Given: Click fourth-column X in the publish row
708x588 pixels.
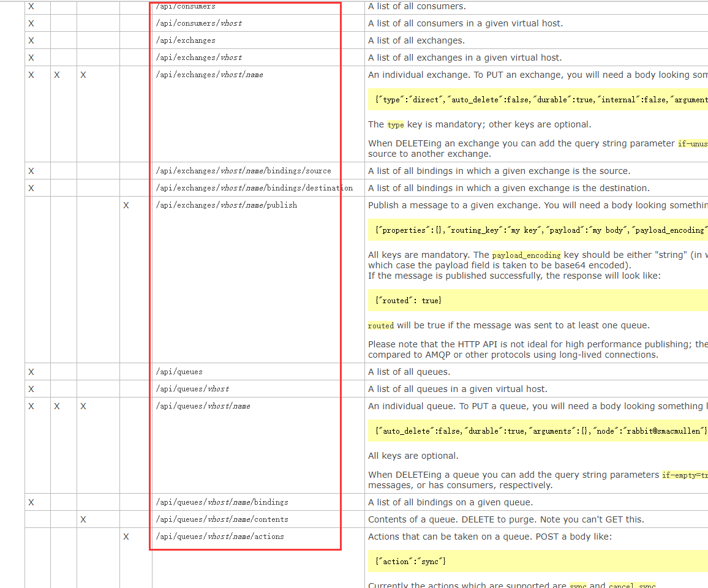Looking at the screenshot, I should (126, 205).
